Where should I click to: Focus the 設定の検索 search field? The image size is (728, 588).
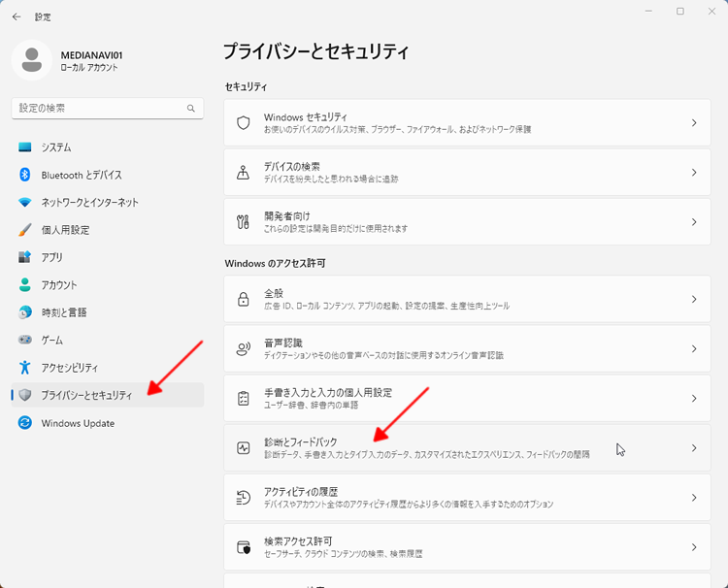pos(107,108)
